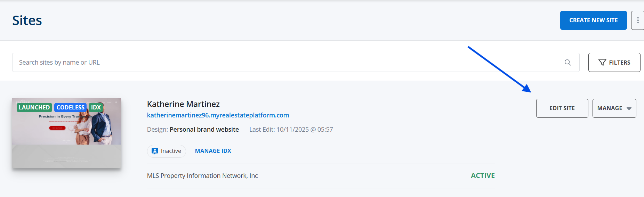The height and width of the screenshot is (197, 644).
Task: Click the Katherine Martinez site title
Action: pyautogui.click(x=183, y=104)
